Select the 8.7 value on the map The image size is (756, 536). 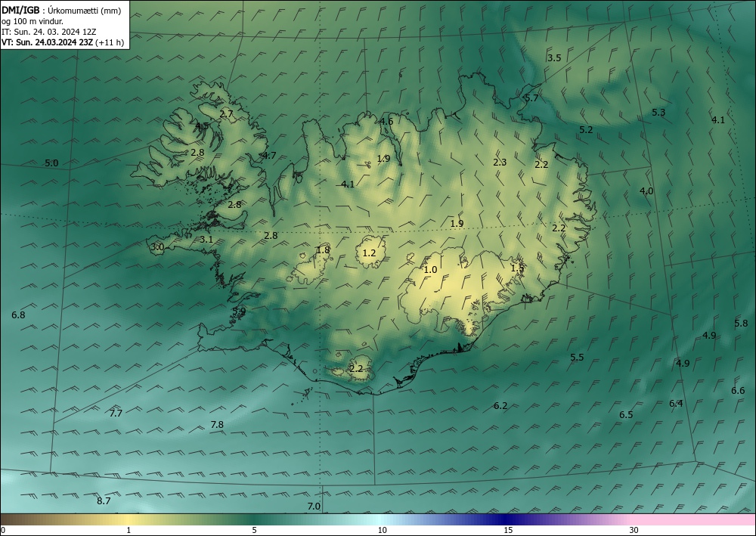pyautogui.click(x=104, y=500)
